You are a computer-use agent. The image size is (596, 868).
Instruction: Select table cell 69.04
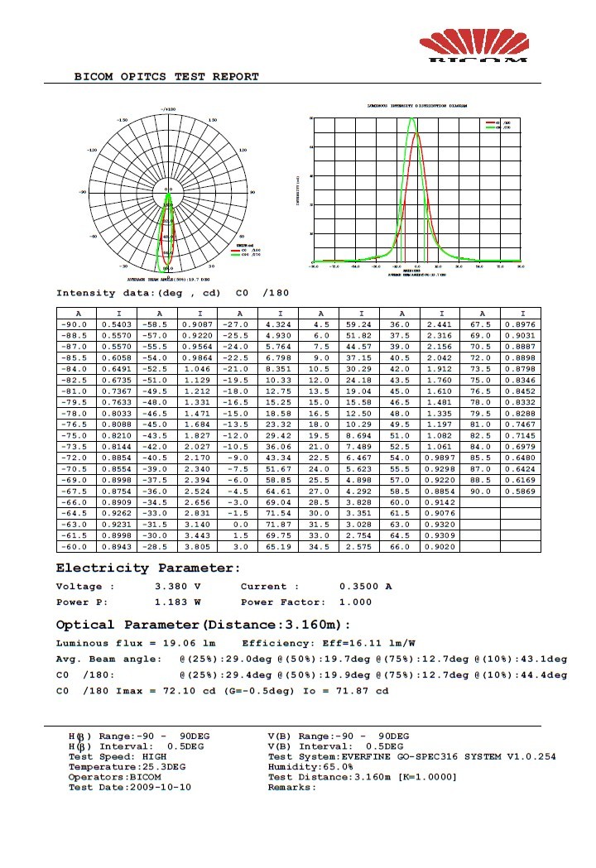tap(278, 502)
